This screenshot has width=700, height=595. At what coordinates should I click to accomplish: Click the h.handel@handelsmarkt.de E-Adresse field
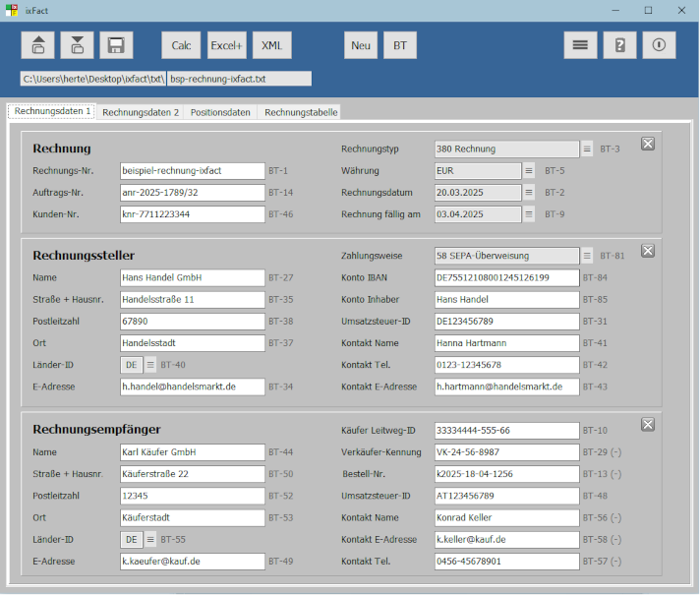tap(193, 387)
